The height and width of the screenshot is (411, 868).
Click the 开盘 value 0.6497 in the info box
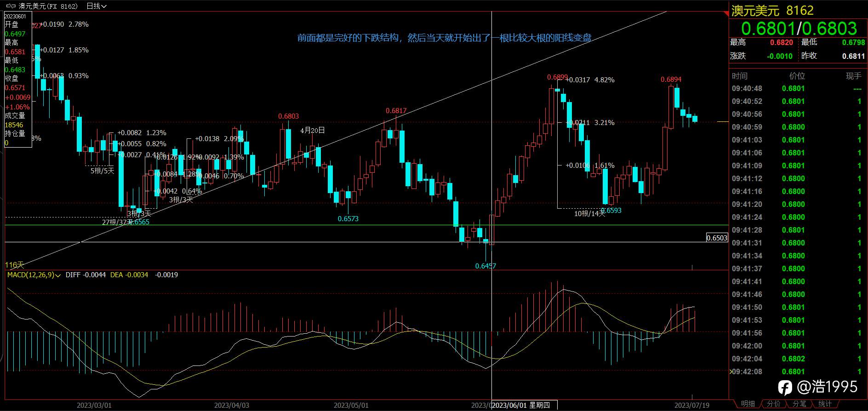[x=15, y=34]
